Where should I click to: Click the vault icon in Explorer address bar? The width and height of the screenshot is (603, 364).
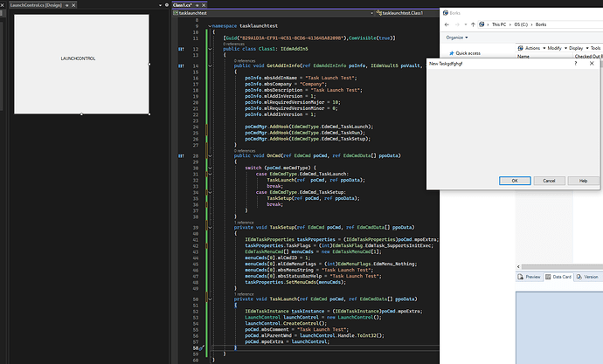[482, 24]
